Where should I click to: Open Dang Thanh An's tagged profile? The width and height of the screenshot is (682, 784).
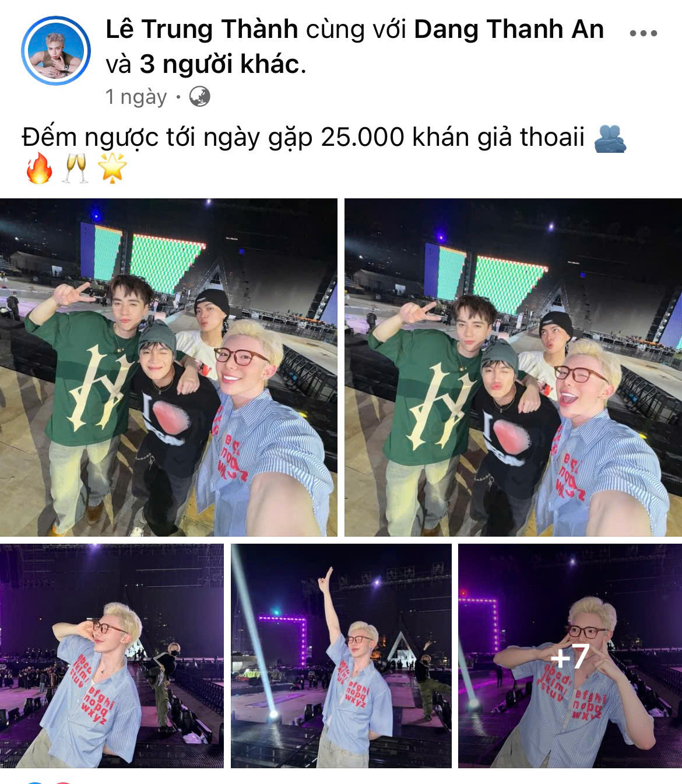coord(508,29)
